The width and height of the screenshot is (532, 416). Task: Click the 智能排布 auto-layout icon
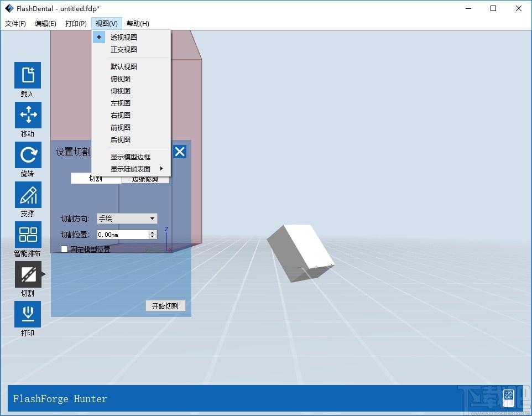pos(28,235)
